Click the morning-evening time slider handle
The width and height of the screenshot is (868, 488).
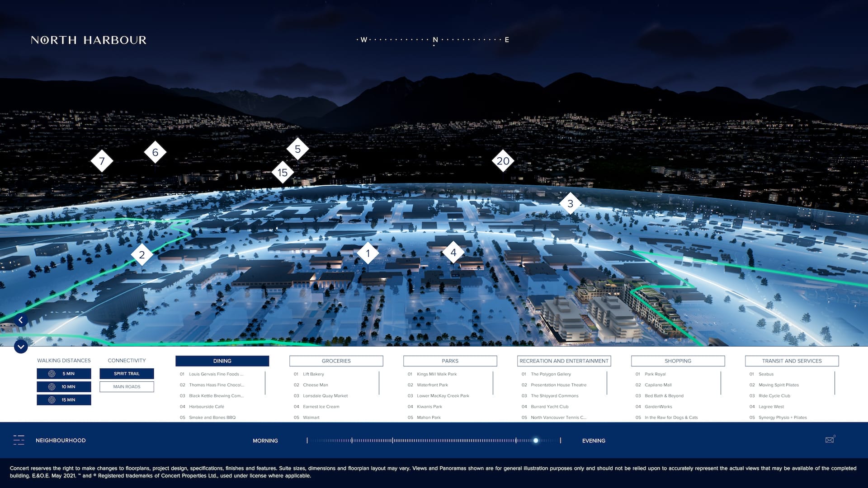click(x=536, y=440)
